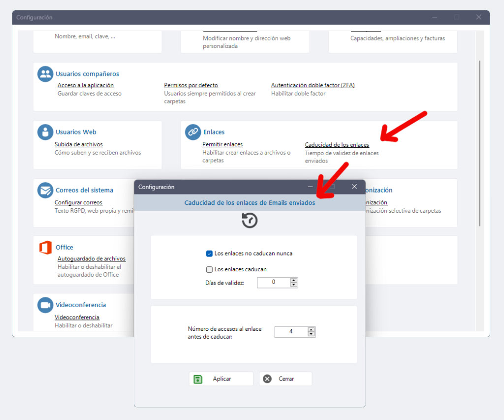Image resolution: width=504 pixels, height=420 pixels.
Task: Open 'Caducidad de los enlaces' link
Action: pyautogui.click(x=337, y=145)
